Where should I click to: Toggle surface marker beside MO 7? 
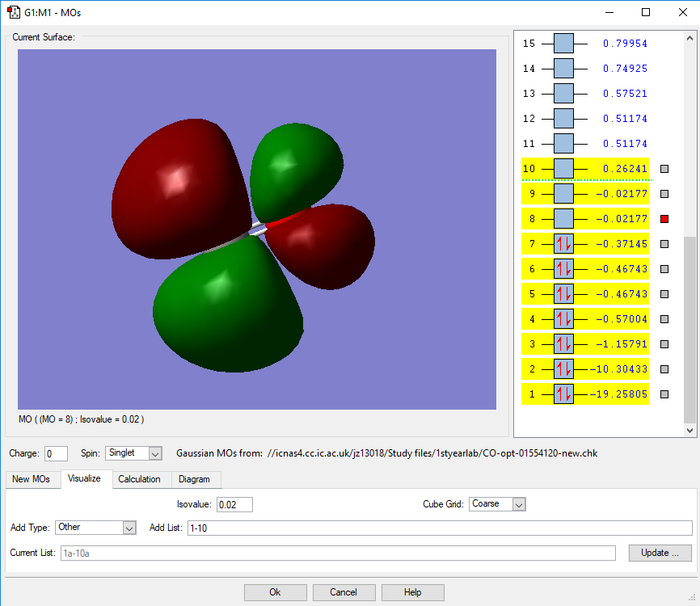pos(664,244)
